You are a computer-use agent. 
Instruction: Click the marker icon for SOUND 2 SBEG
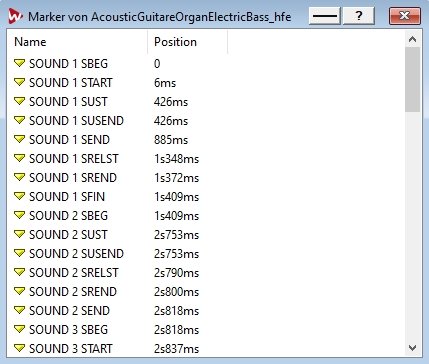point(20,215)
